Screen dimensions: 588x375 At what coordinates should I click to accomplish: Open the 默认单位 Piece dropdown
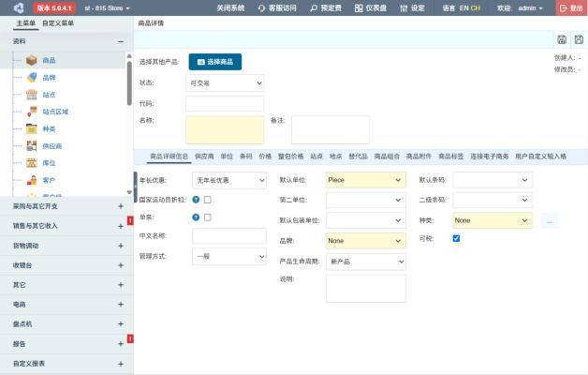[366, 180]
